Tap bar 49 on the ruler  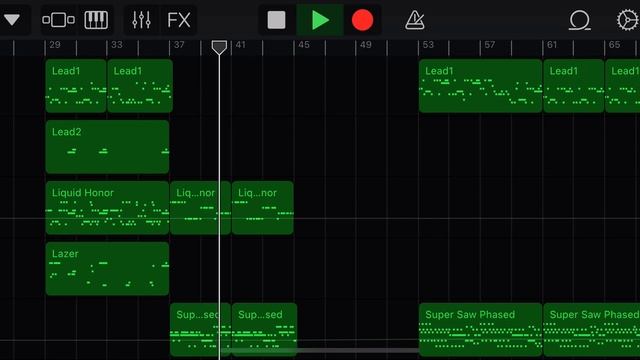click(x=365, y=44)
